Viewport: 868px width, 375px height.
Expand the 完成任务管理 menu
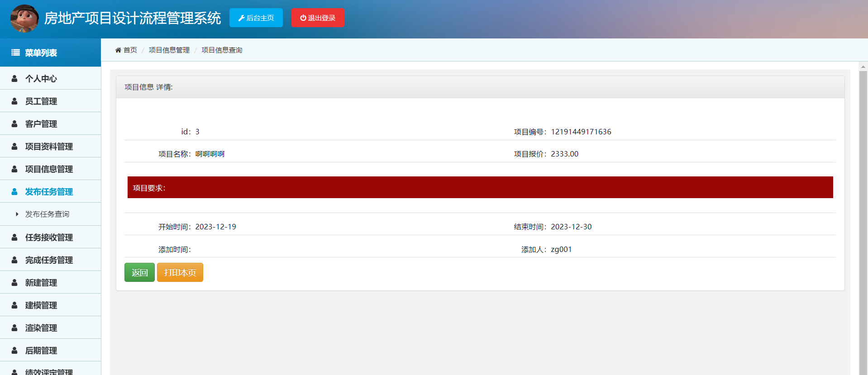click(50, 260)
